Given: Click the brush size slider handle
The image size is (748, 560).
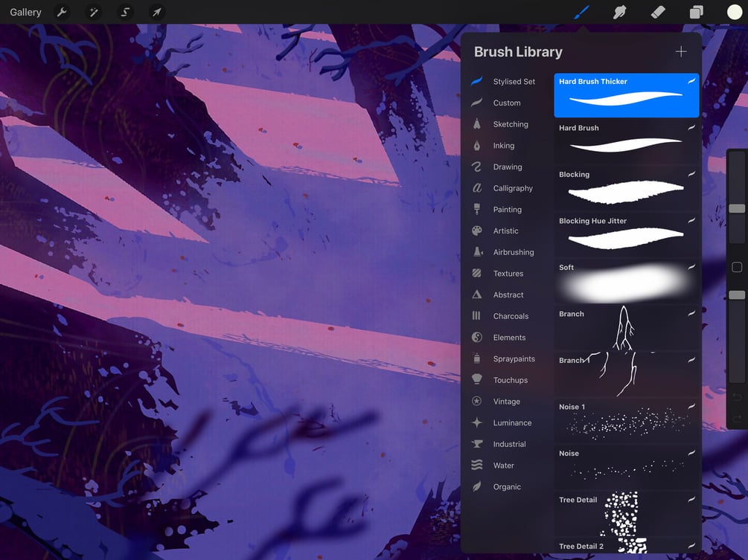Looking at the screenshot, I should [x=737, y=208].
